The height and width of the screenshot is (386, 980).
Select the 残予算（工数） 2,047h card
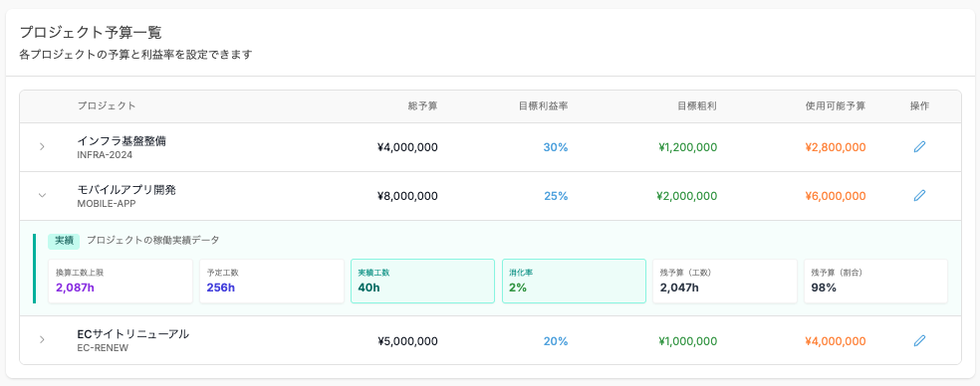[x=725, y=282]
